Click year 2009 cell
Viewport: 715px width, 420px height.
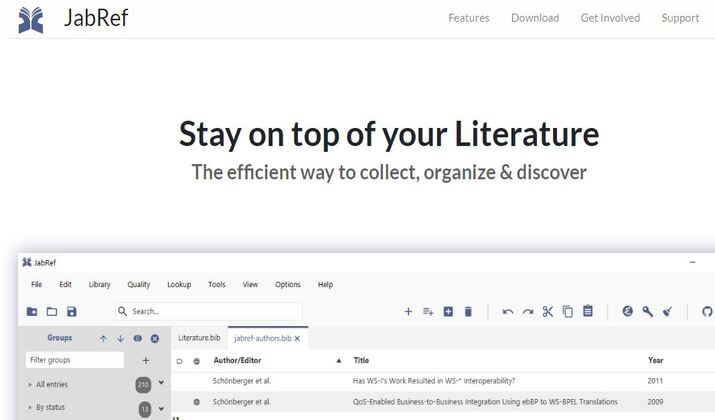click(655, 402)
